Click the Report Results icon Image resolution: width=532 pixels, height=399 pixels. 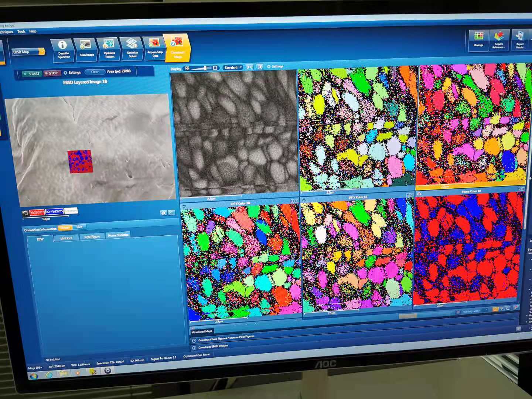[x=520, y=40]
